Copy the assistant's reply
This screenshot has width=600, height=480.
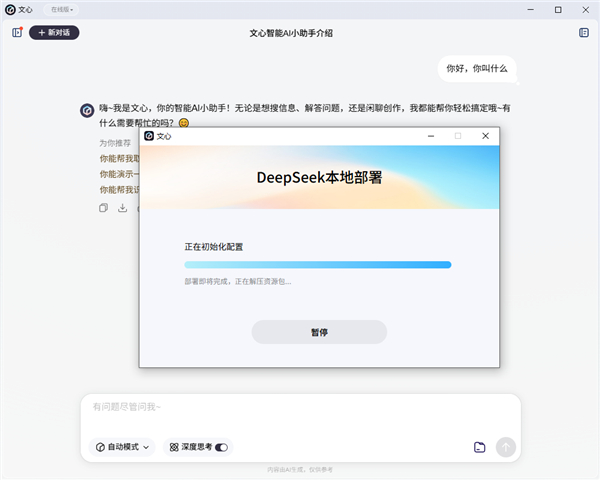103,208
